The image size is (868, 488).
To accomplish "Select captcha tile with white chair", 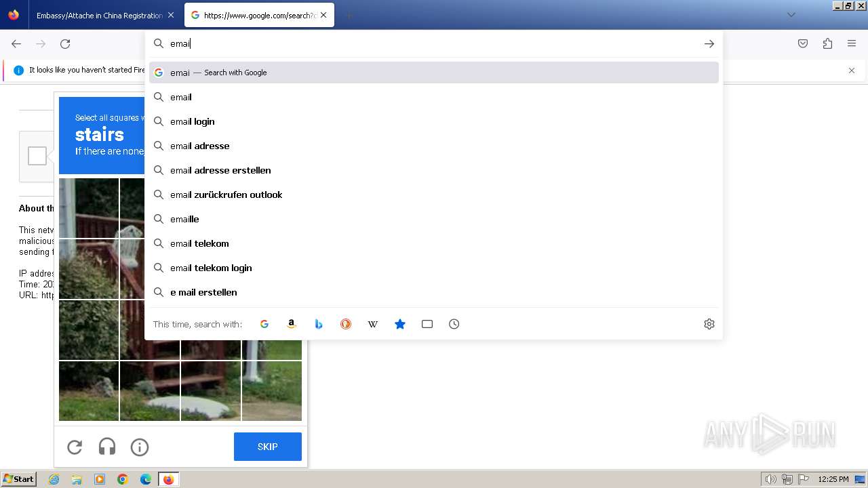I will [x=132, y=269].
